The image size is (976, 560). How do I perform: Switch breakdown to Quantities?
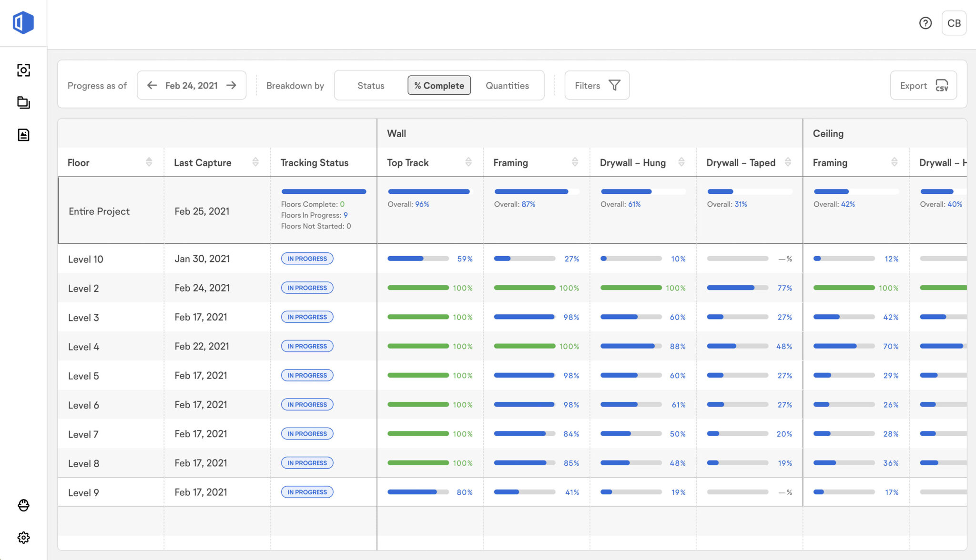click(507, 86)
